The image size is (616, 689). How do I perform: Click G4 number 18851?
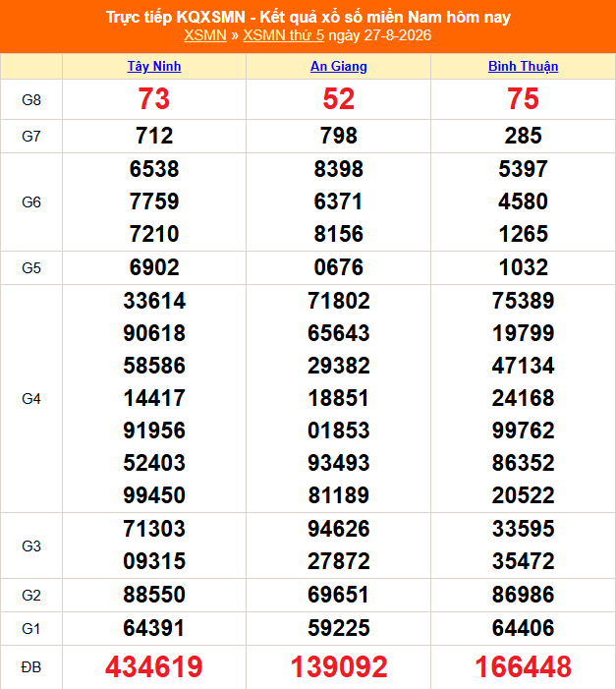click(x=338, y=398)
